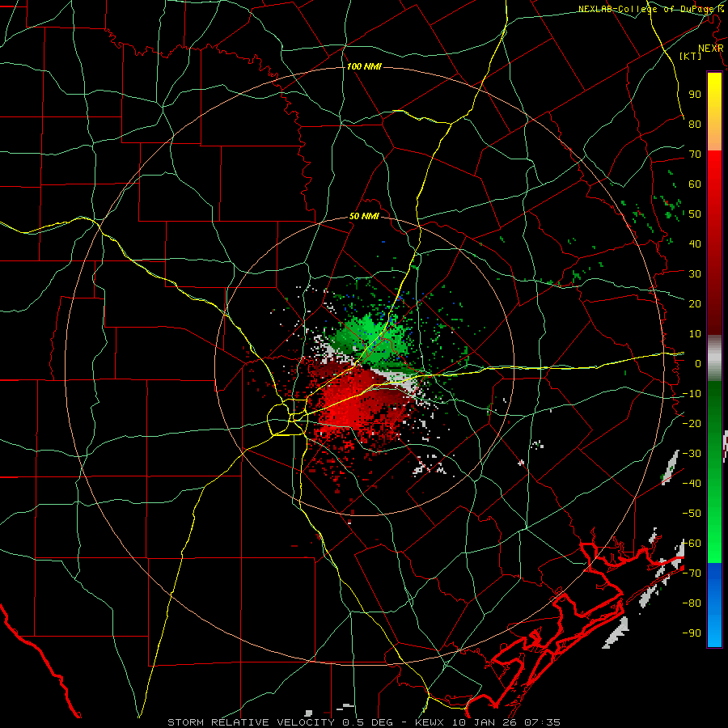
Task: Click the "NEXLAB-College of DuPage" header text
Action: [x=647, y=9]
